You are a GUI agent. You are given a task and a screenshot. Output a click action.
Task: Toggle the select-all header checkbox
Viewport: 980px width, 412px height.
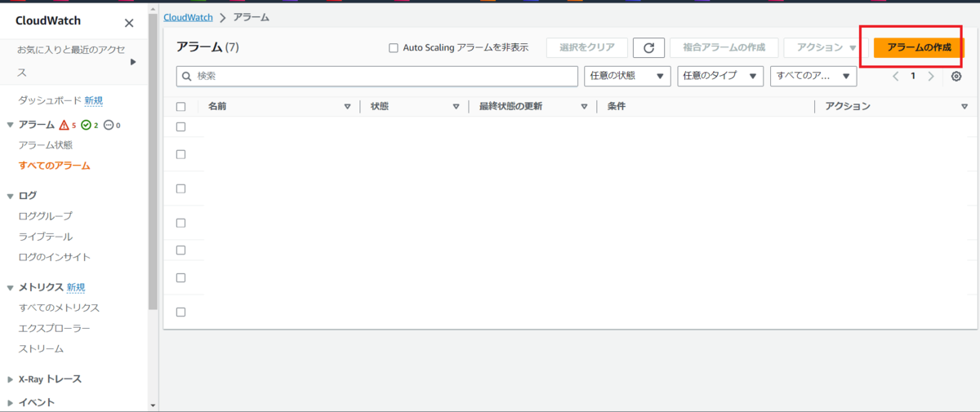click(x=181, y=107)
